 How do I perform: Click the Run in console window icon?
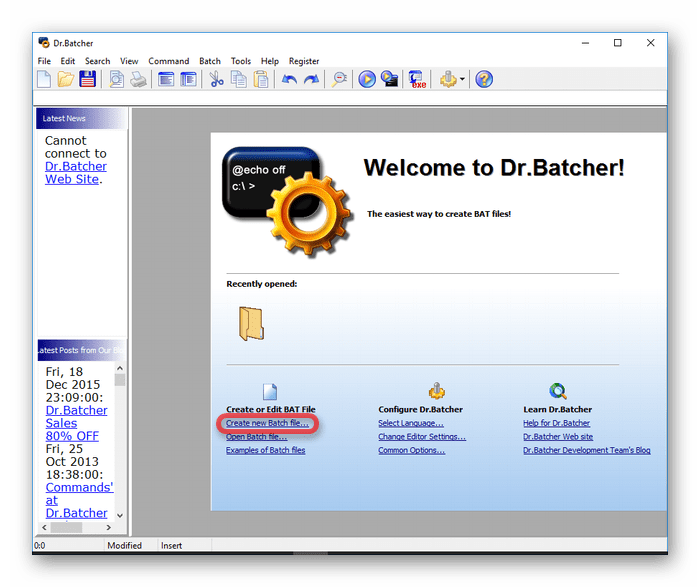coord(390,79)
